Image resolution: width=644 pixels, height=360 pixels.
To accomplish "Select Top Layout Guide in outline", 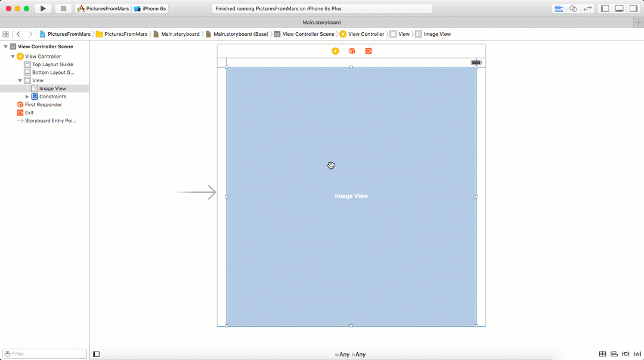I will tap(44, 64).
